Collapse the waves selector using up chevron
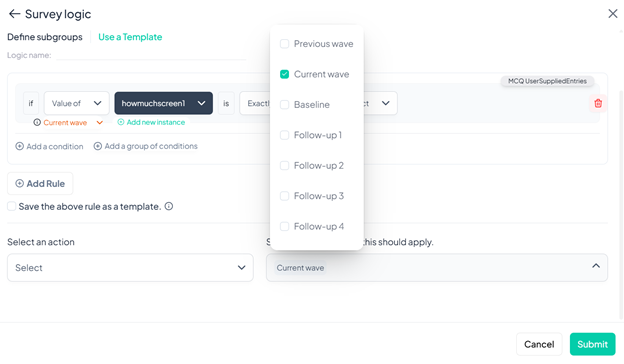The image size is (624, 364). tap(595, 266)
